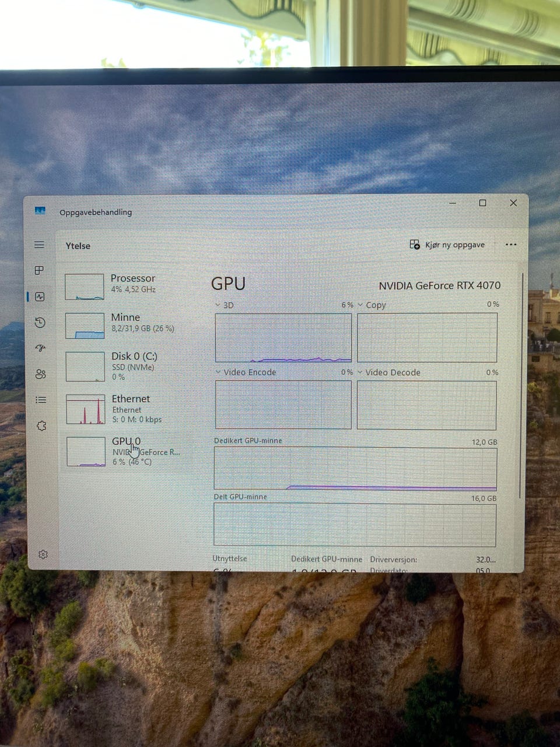Close the Oppgavebehandling window
The width and height of the screenshot is (560, 747).
513,203
